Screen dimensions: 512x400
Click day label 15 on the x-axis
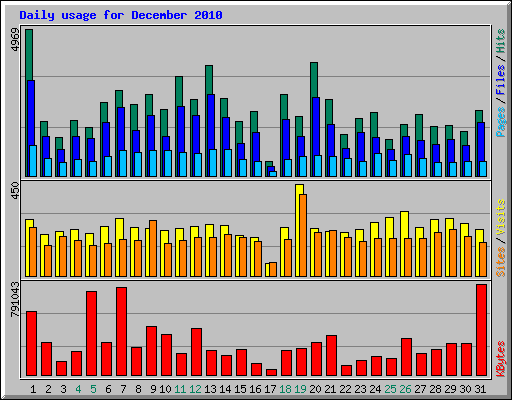[240, 389]
